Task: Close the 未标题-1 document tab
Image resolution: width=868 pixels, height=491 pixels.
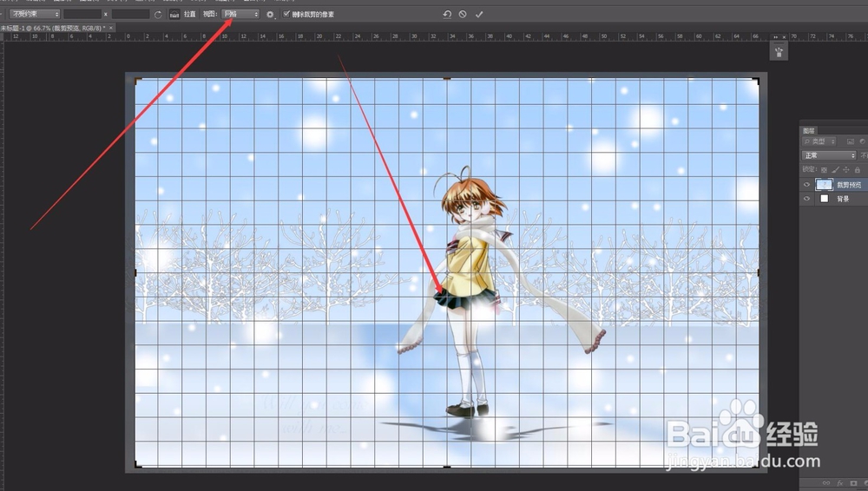Action: [111, 28]
